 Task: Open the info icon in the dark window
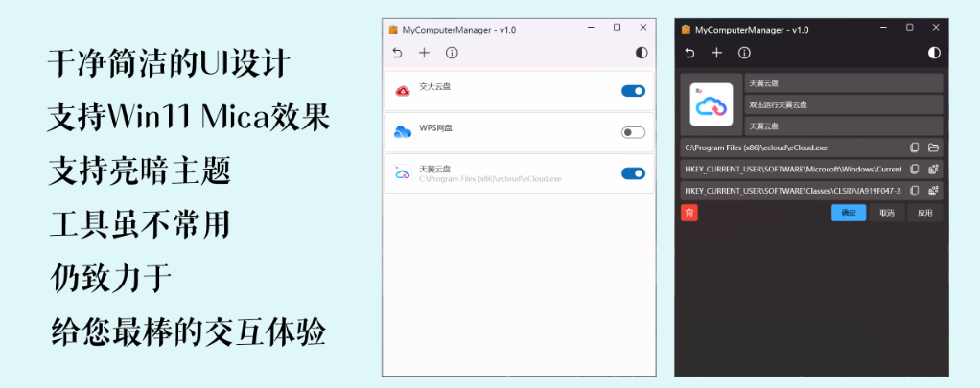tap(744, 53)
